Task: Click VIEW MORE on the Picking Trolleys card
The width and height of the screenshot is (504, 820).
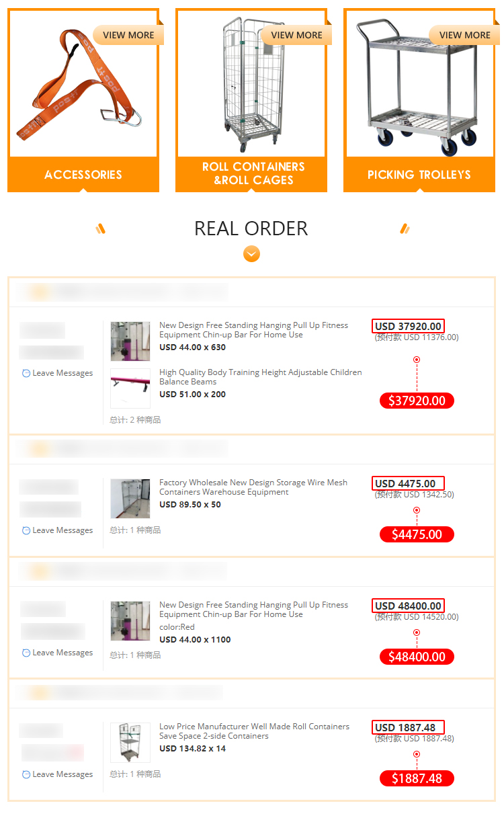Action: 464,35
